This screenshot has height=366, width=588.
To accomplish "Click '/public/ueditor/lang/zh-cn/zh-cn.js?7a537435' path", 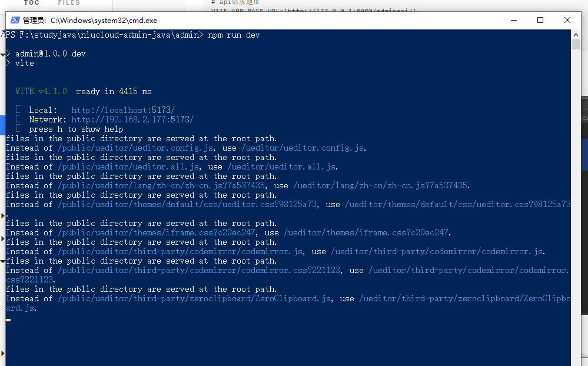I will pos(161,185).
